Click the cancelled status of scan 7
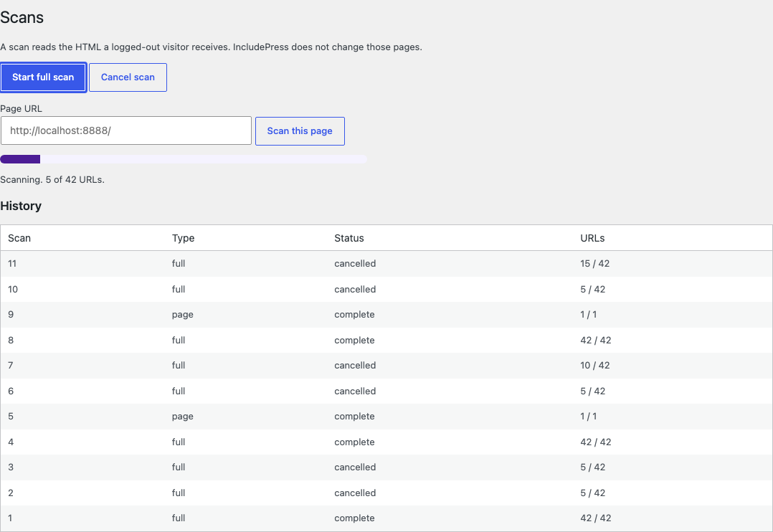The height and width of the screenshot is (532, 773). [x=355, y=366]
